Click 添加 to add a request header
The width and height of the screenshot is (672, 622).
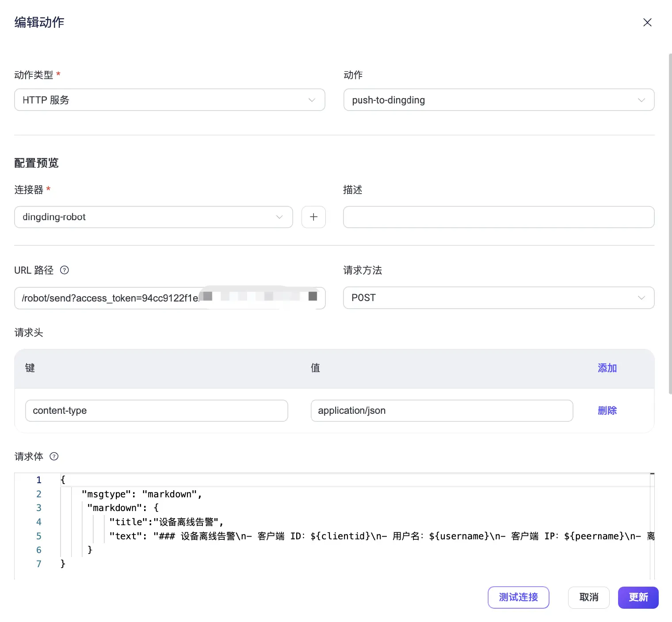607,368
